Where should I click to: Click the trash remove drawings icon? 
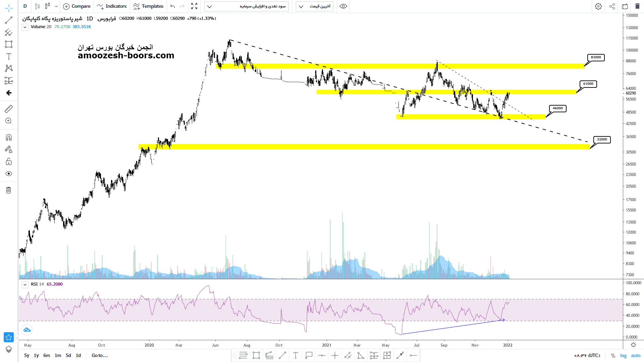point(9,190)
